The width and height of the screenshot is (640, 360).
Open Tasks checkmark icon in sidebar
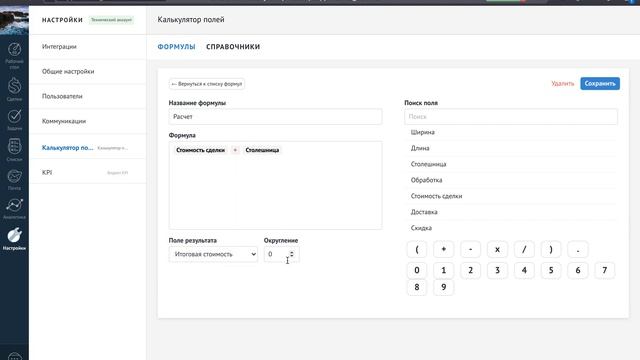pyautogui.click(x=14, y=119)
